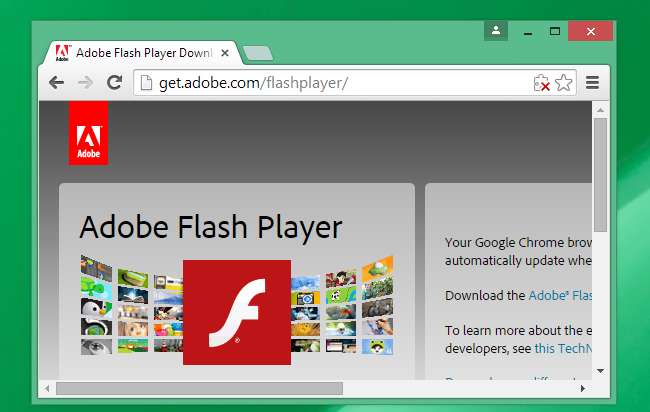Close the Adobe Flash Player Download tab
Viewport: 650px width, 412px height.
click(x=225, y=53)
